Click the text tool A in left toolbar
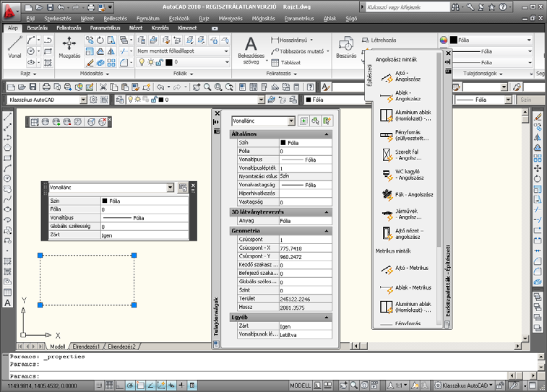547x392 pixels. pyautogui.click(x=7, y=302)
